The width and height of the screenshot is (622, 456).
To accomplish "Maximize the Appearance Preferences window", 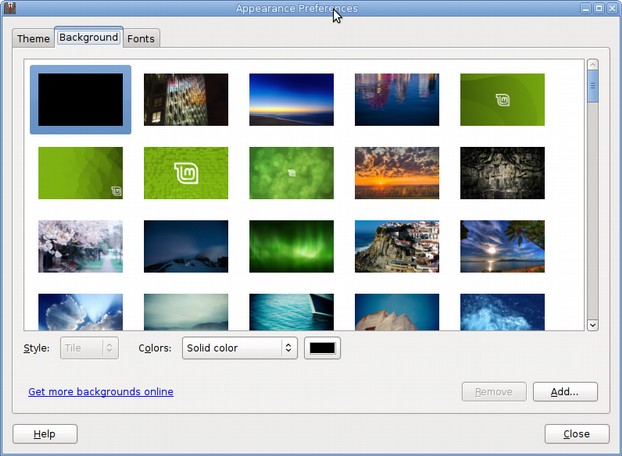I will point(599,8).
